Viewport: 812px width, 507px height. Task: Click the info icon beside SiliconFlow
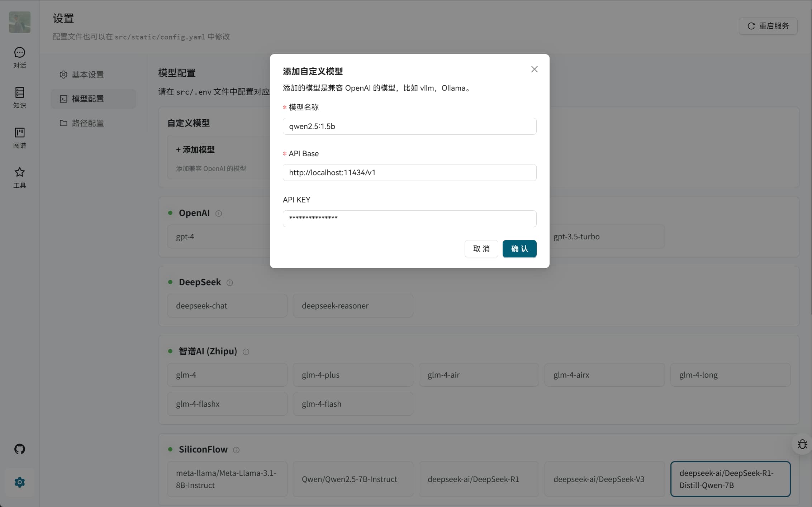tap(236, 450)
